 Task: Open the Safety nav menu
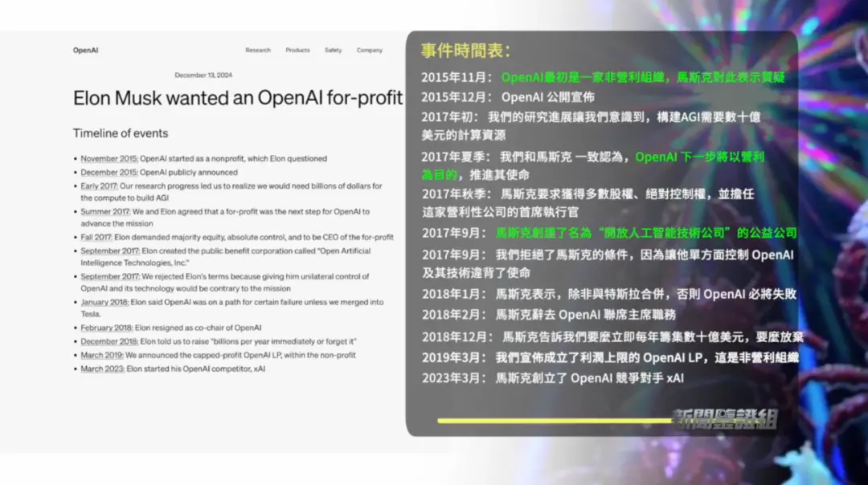(x=334, y=51)
